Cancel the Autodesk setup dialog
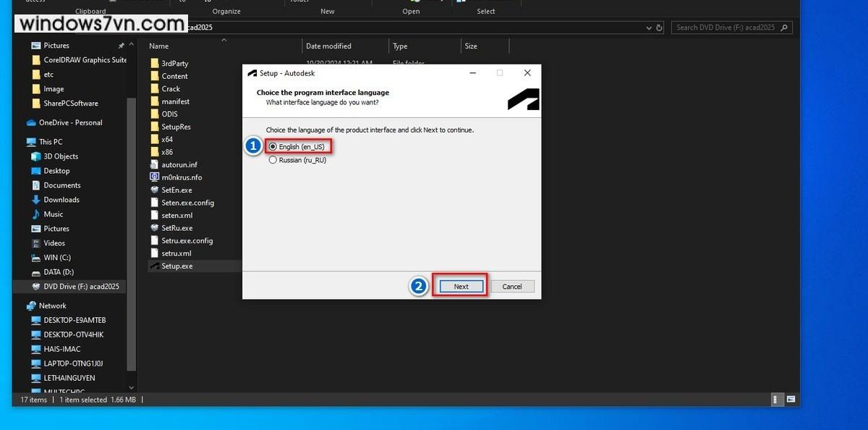 (512, 287)
